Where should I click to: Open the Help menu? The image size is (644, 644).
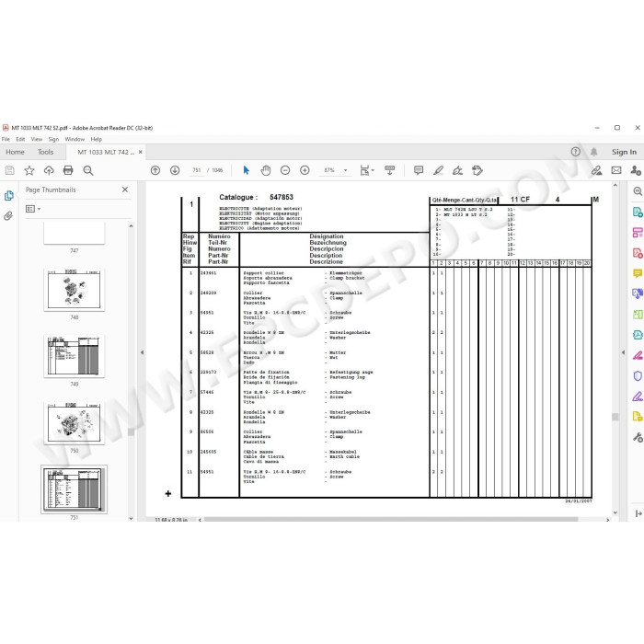pos(96,139)
